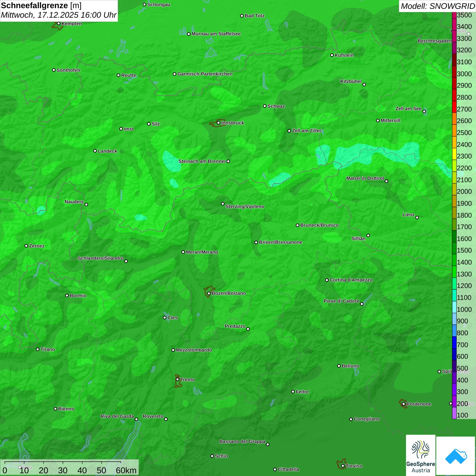Click the Meran/Merano label
The image size is (476, 476).
coord(202,252)
